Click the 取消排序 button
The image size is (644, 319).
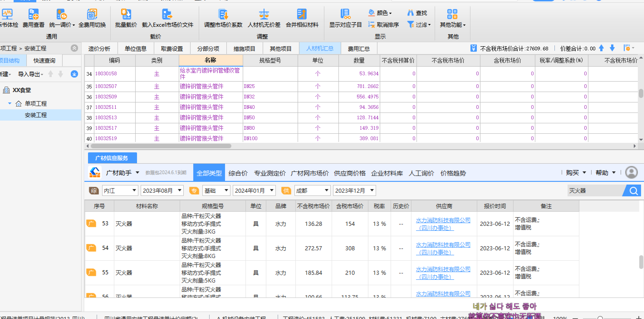click(383, 25)
